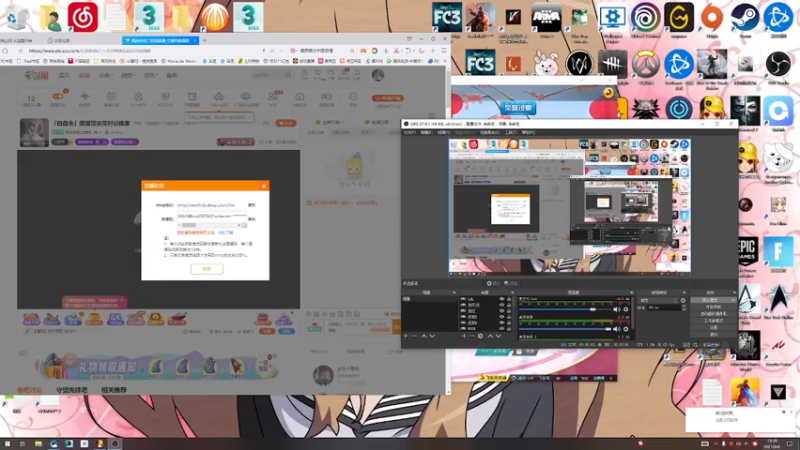Copy the rtmp address in dialog
Viewport: 800px width, 450px height.
coord(252,205)
